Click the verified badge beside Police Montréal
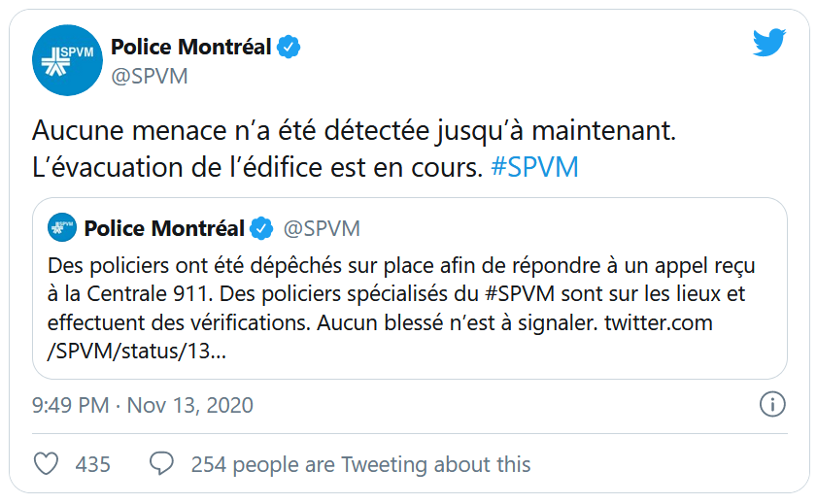Screen dimensions: 817x504 coord(289,47)
